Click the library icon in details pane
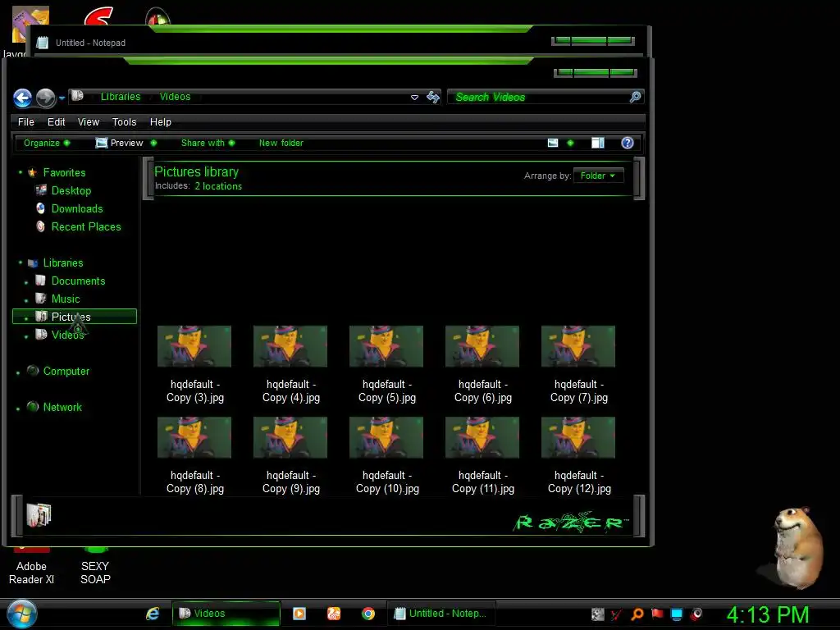 (39, 515)
